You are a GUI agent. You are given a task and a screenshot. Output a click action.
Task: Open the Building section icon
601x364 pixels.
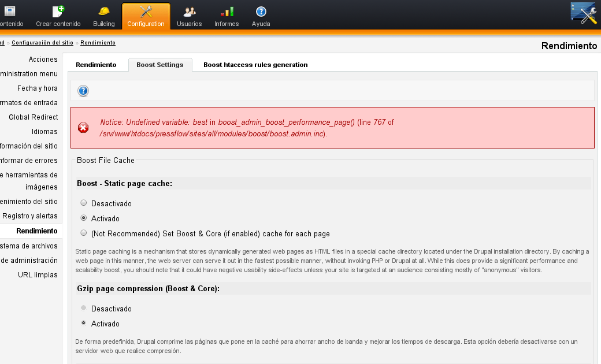click(103, 12)
